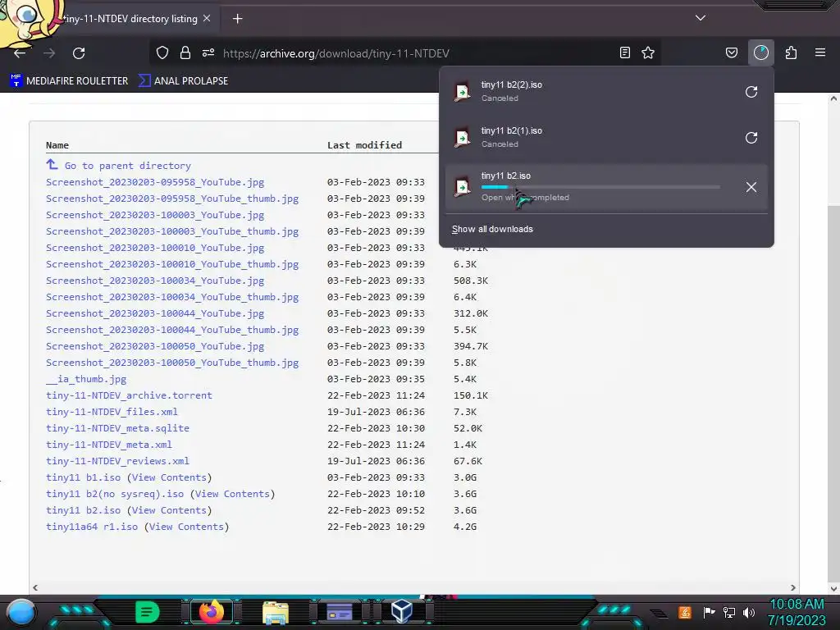Click the Forward navigation arrow

(49, 53)
